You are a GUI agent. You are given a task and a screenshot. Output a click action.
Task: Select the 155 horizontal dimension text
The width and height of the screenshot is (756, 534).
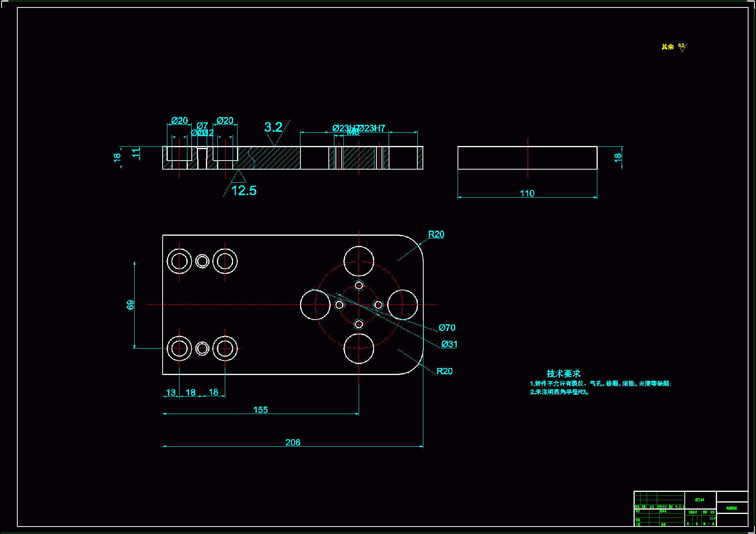[x=260, y=410]
